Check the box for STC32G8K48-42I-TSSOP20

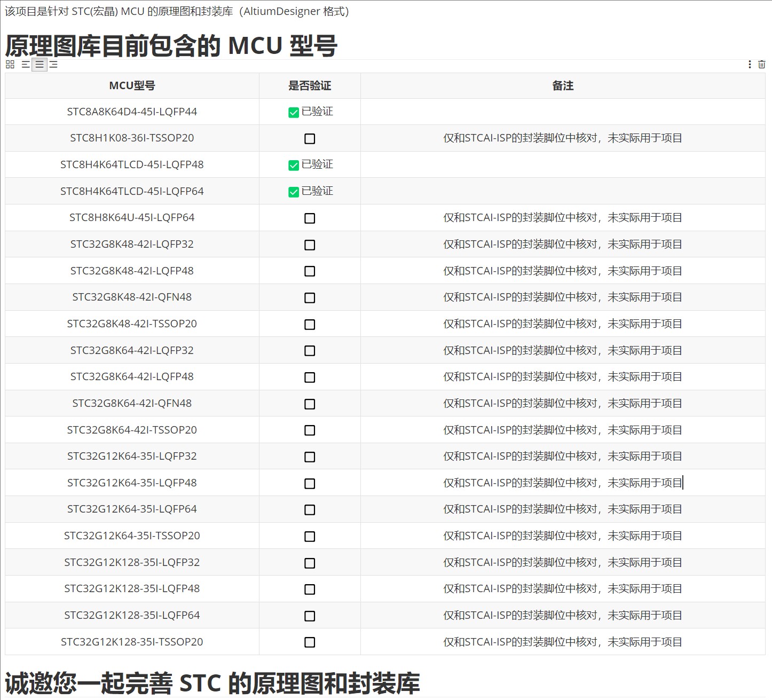pos(310,325)
